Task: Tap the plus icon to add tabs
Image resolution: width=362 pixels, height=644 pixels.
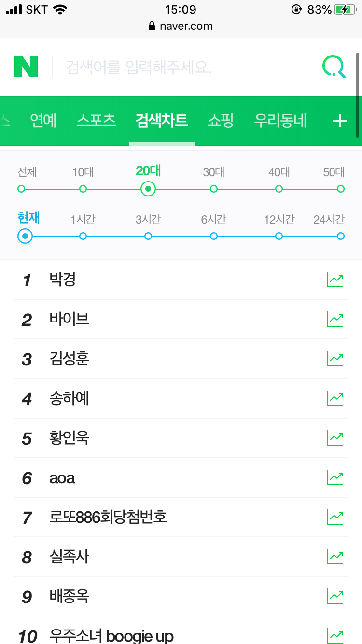Action: (x=340, y=121)
